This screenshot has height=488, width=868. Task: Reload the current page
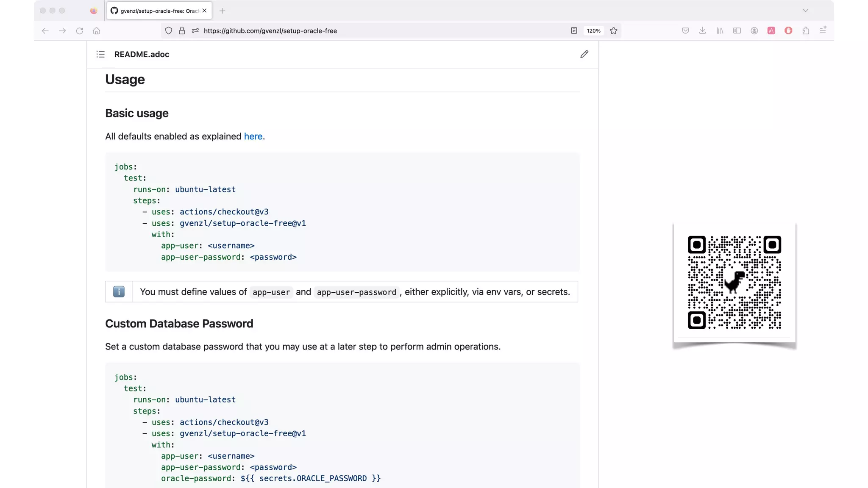point(79,30)
